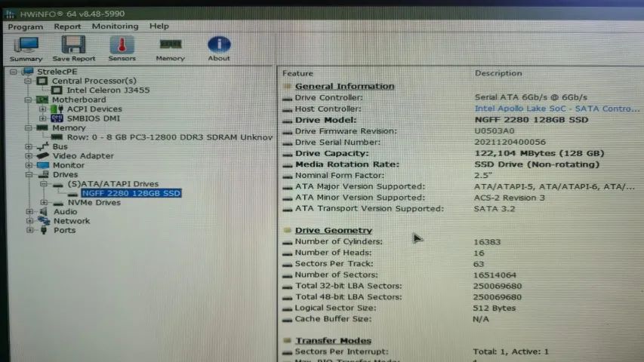
Task: Click the 122,104 MBytes (128 GB) value
Action: tap(539, 153)
